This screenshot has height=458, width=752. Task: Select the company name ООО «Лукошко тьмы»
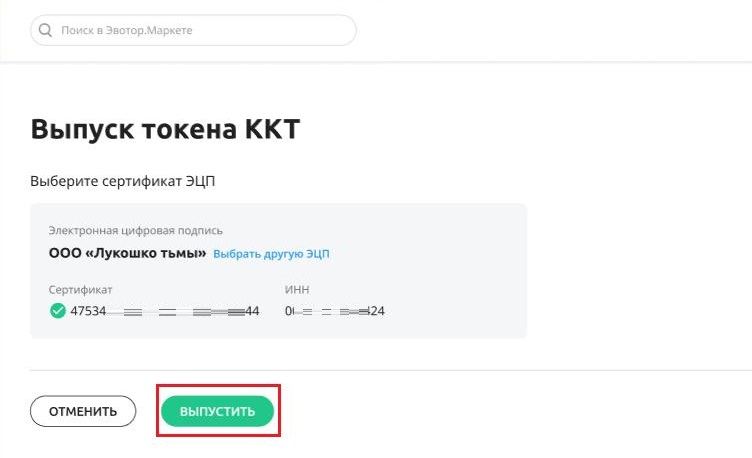tap(128, 253)
